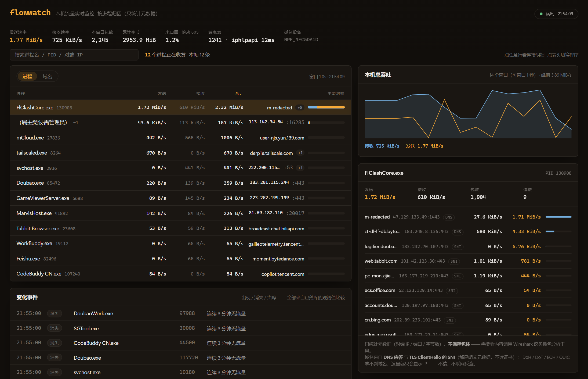Click the 实时 live status indicator

(x=556, y=14)
